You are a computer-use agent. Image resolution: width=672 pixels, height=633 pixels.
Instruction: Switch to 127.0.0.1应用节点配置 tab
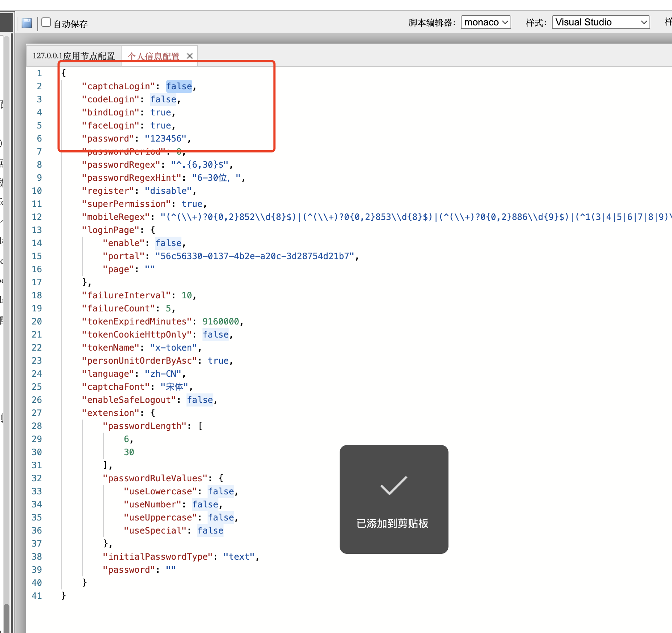[74, 56]
